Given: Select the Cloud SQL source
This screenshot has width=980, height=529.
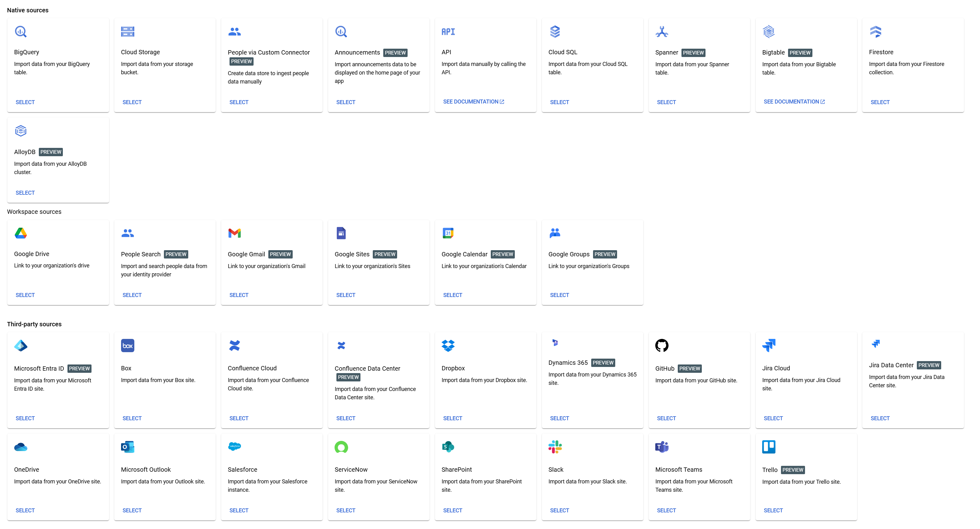Looking at the screenshot, I should (559, 102).
